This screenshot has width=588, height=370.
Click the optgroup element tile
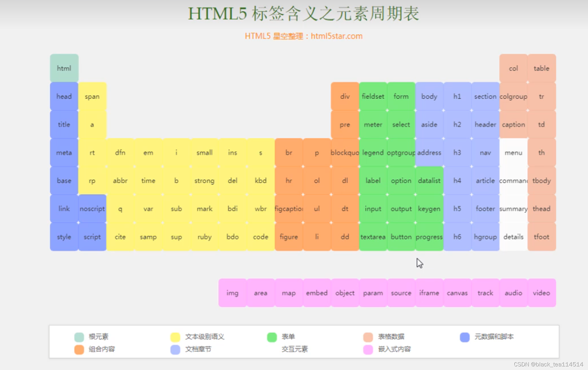click(401, 152)
